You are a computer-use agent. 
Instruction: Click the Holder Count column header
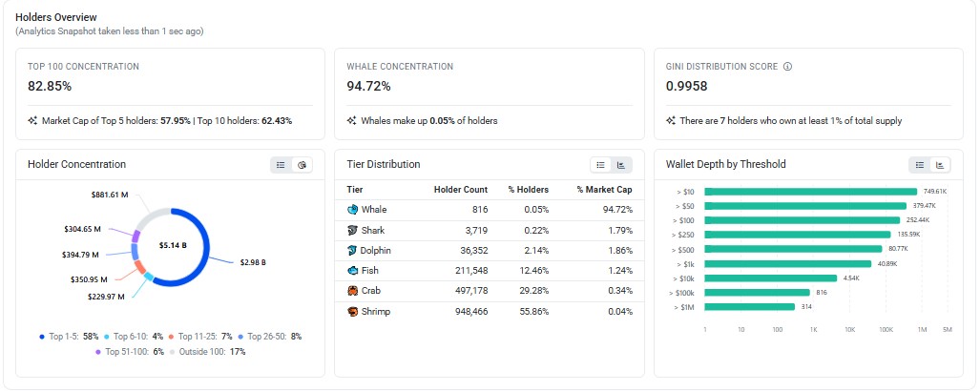(461, 190)
